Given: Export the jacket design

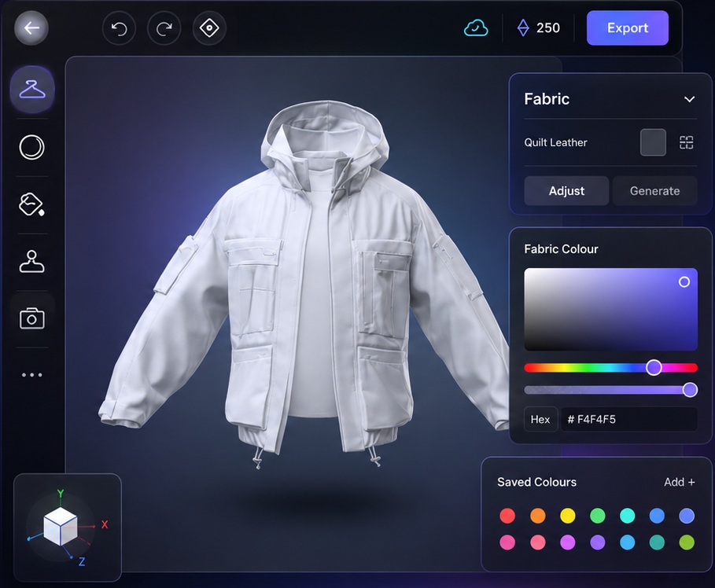Looking at the screenshot, I should [628, 28].
